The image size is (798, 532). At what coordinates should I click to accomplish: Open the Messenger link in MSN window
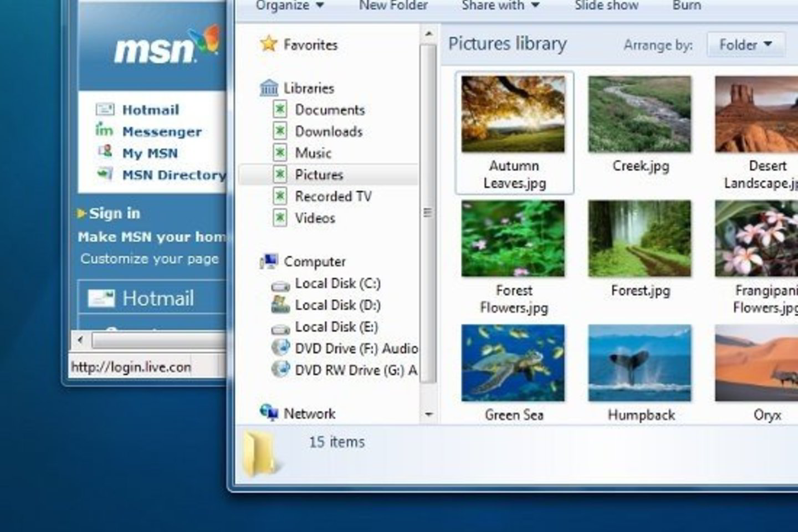[x=162, y=131]
